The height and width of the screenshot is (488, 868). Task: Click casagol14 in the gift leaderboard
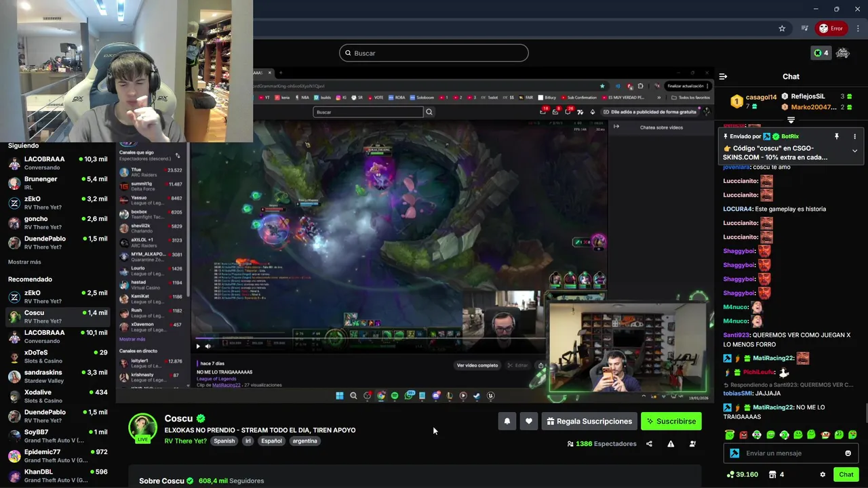point(761,97)
